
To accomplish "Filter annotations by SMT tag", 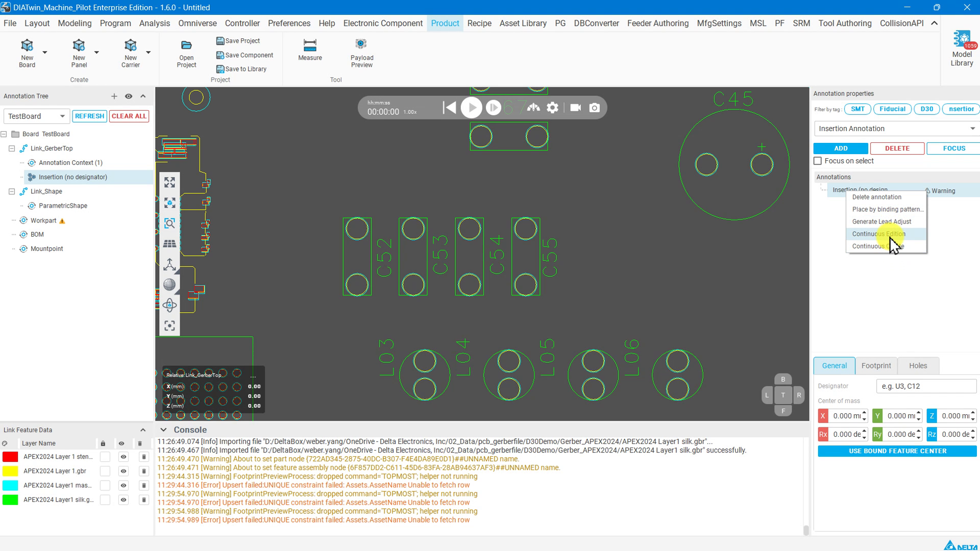I will [857, 109].
